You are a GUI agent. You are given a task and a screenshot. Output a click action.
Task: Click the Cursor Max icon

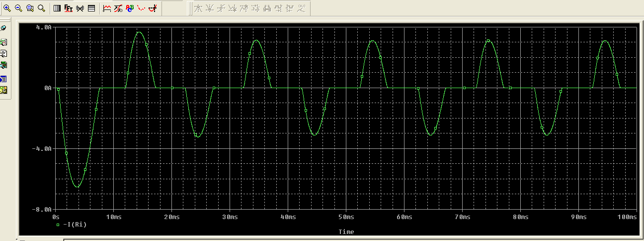[x=244, y=8]
